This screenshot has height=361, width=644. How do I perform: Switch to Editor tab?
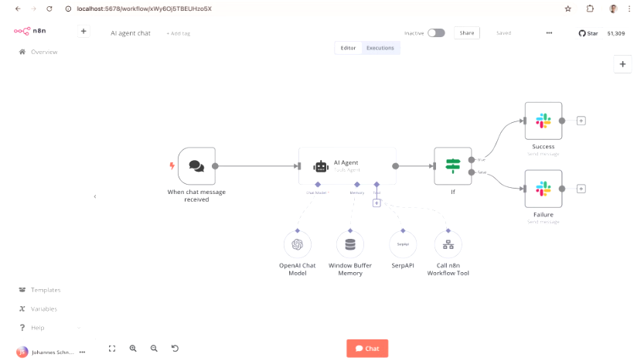[348, 48]
